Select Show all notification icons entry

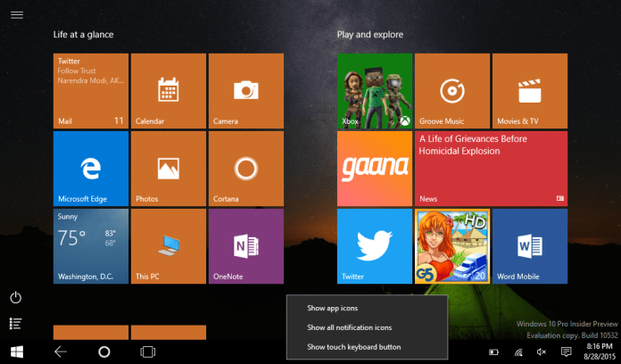pyautogui.click(x=367, y=327)
